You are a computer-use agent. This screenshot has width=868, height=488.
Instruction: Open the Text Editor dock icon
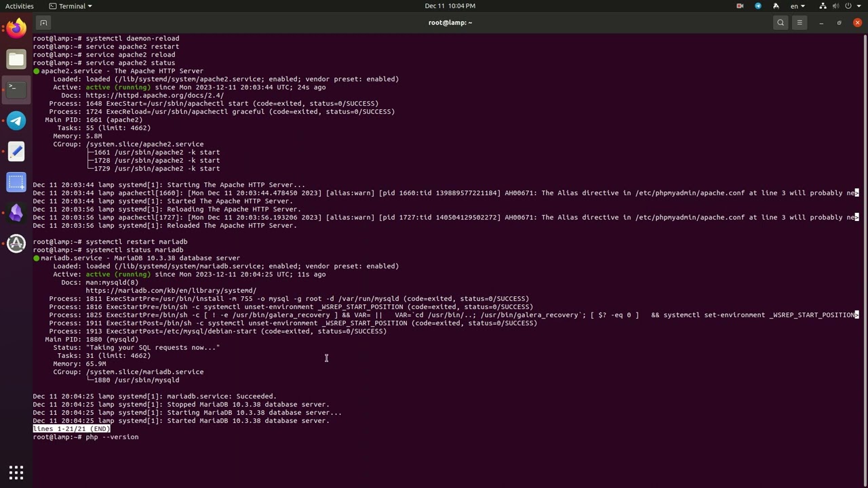tap(16, 151)
